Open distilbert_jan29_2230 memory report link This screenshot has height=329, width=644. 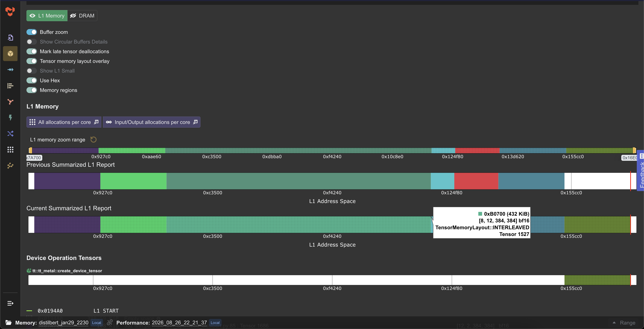point(64,322)
